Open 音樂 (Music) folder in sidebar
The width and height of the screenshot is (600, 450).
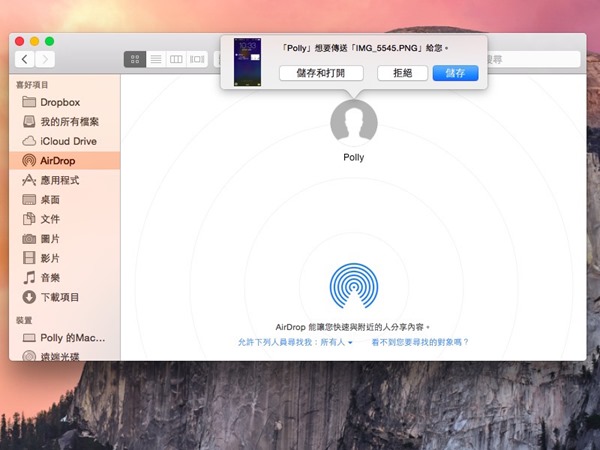point(50,277)
